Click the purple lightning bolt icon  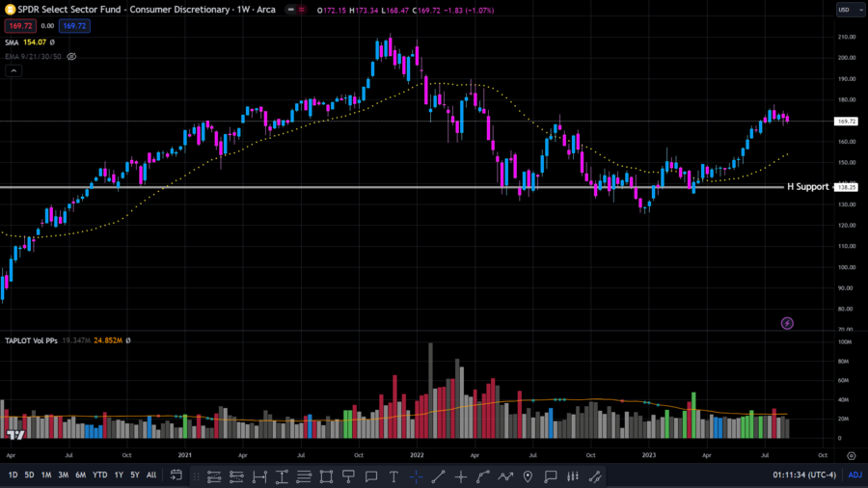click(x=787, y=323)
